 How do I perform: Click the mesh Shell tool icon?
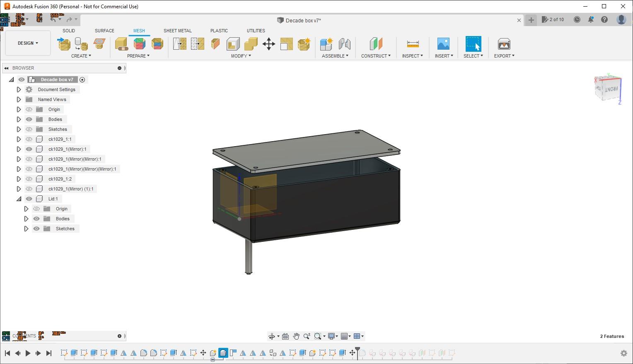click(233, 44)
